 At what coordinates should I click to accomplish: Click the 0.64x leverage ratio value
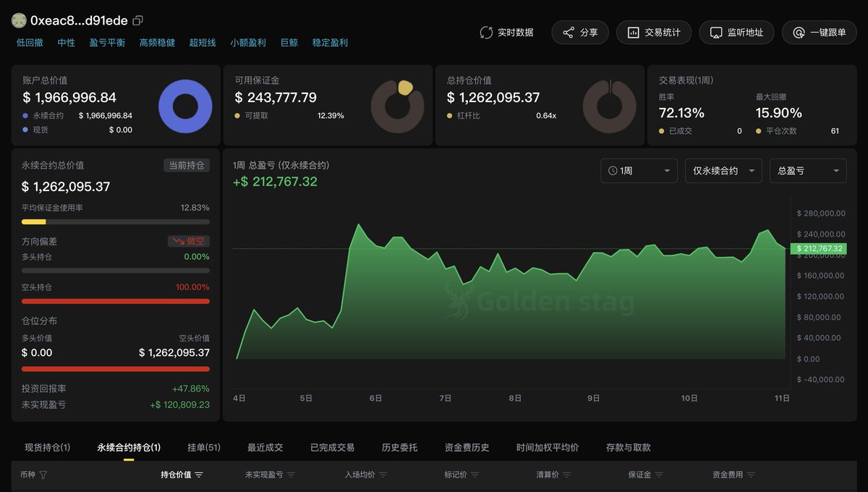click(x=546, y=116)
